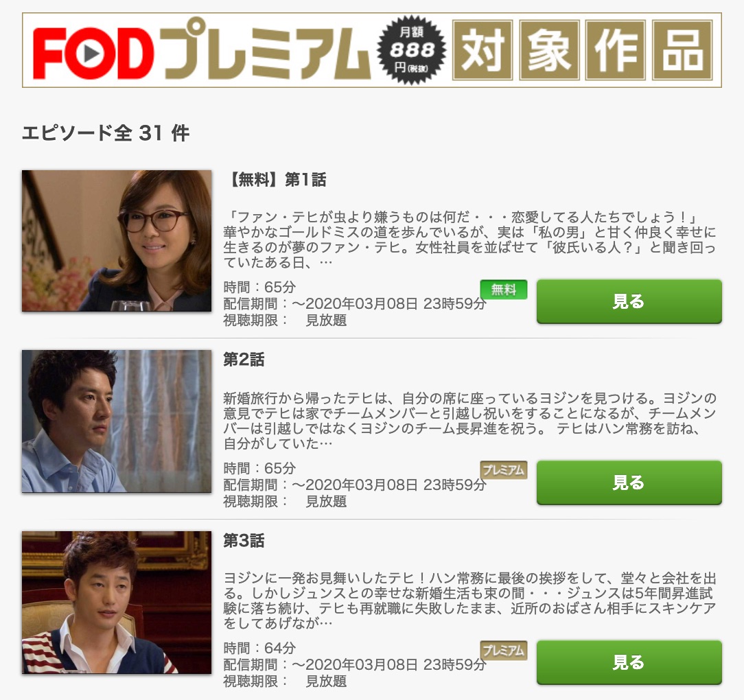Click 見る button for free episode 1
744x700 pixels.
629,302
